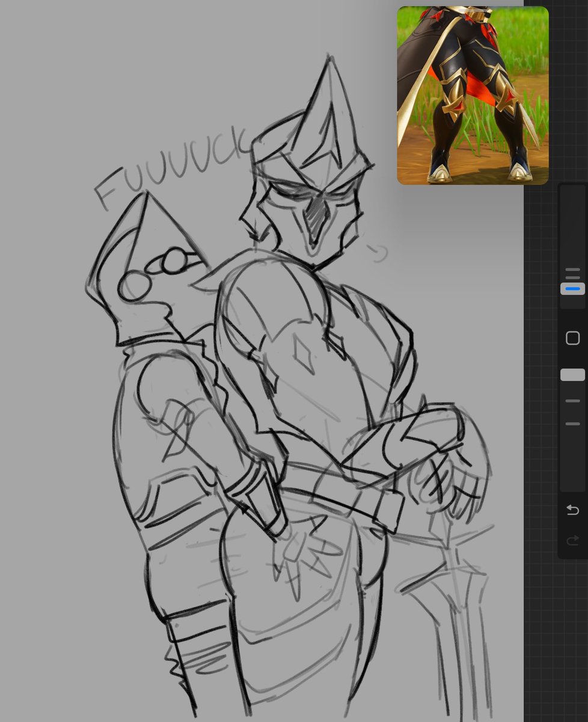Click the white opacity slider handle
Image resolution: width=588 pixels, height=722 pixels.
(x=572, y=375)
